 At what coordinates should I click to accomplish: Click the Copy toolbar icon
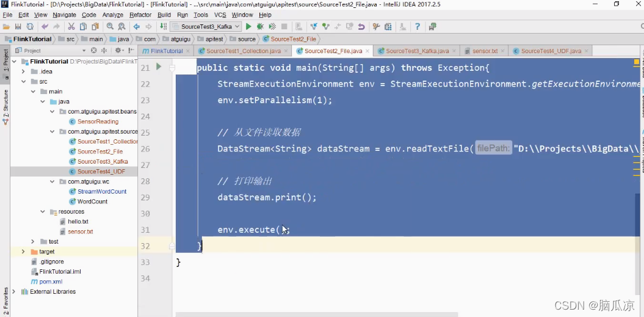[83, 27]
